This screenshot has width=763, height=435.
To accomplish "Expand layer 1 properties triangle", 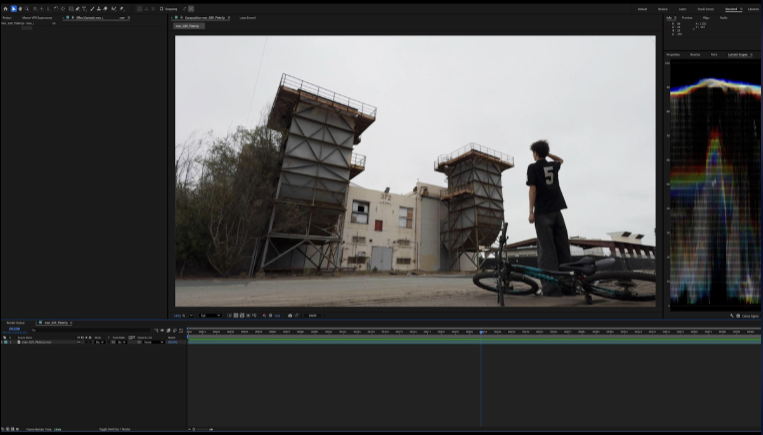I will 1,342.
